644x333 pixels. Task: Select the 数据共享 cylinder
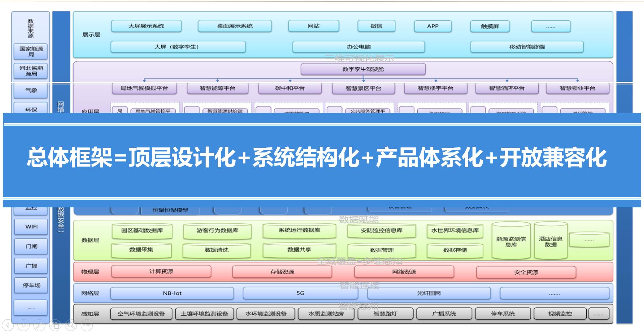click(x=299, y=250)
